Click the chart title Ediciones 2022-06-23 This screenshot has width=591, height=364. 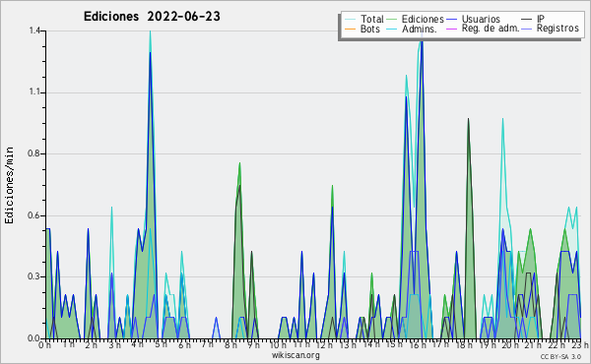152,17
